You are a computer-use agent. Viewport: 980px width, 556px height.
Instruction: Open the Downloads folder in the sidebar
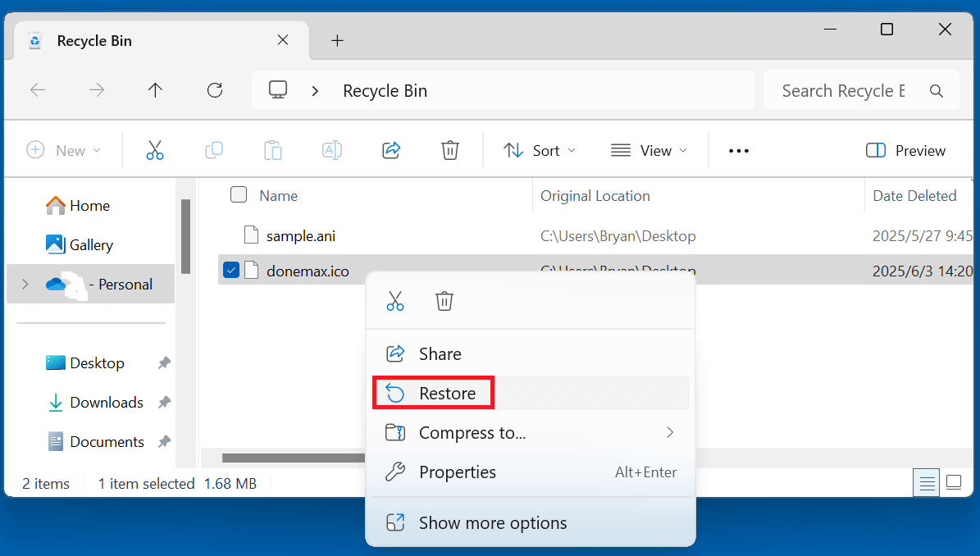(106, 403)
